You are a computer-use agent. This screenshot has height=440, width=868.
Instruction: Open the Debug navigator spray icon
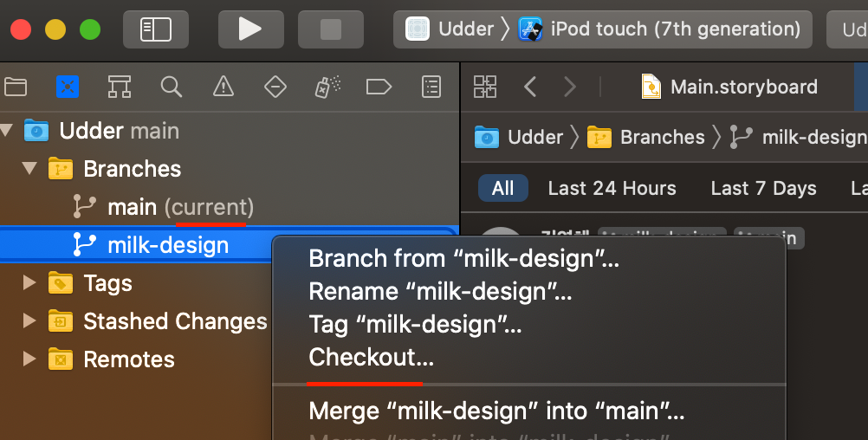pos(327,87)
